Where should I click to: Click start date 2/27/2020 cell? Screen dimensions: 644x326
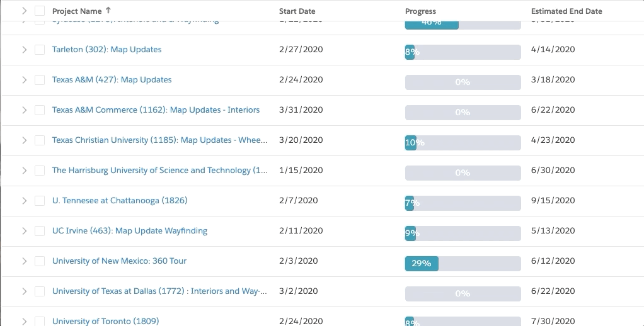click(301, 49)
